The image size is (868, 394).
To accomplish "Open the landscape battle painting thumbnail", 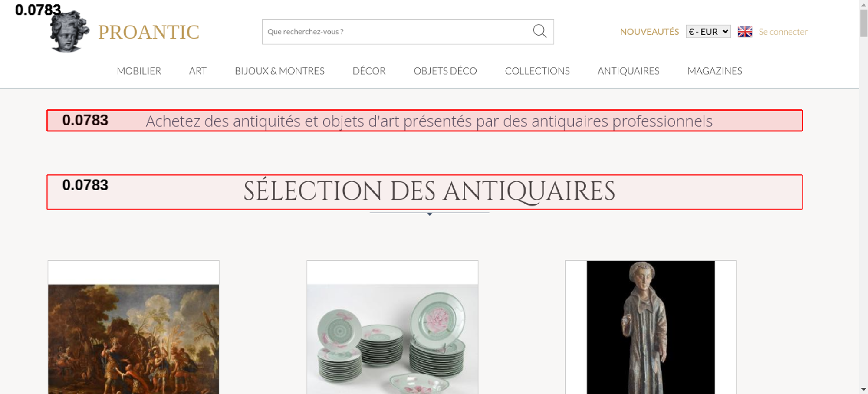I will click(133, 339).
